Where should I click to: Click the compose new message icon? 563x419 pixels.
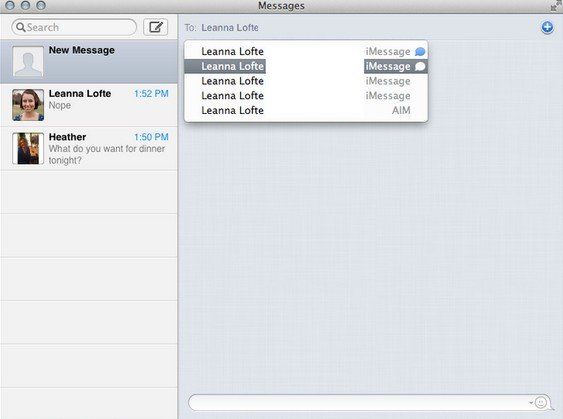pyautogui.click(x=155, y=27)
